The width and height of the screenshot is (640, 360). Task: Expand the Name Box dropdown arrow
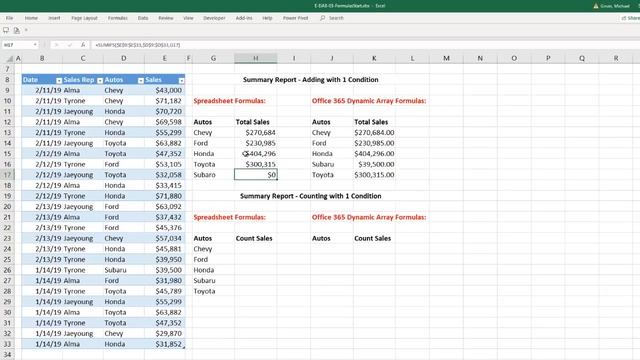coord(35,45)
